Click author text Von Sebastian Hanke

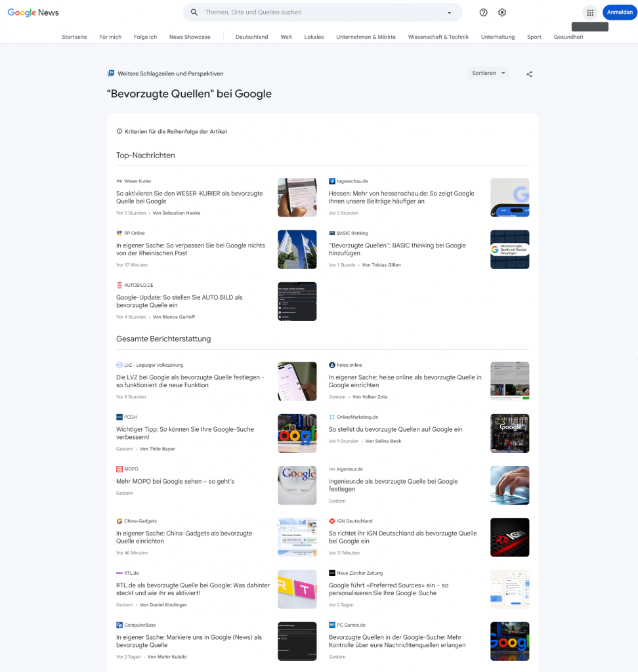pyautogui.click(x=177, y=213)
